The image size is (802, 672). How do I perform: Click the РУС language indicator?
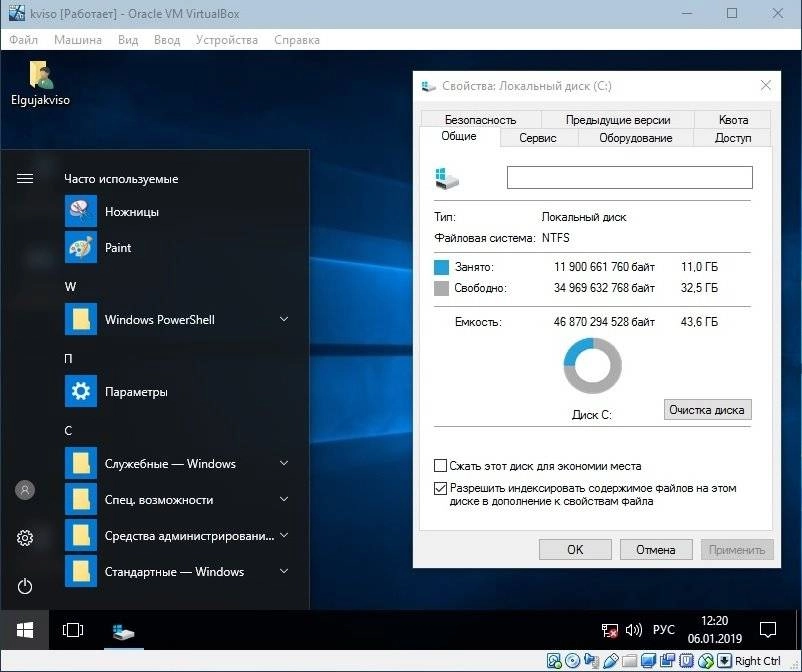(664, 630)
